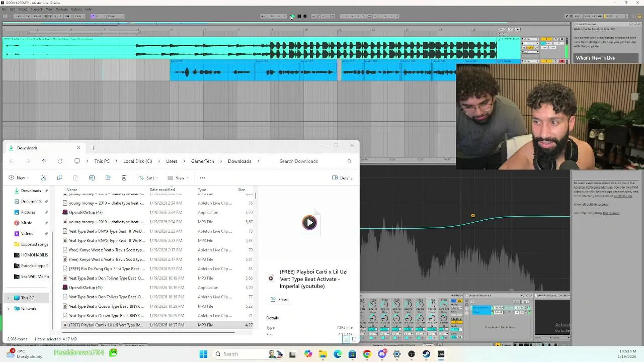Click the Ableton transport Play button
Viewport: 644px width, 362px height.
click(x=293, y=16)
